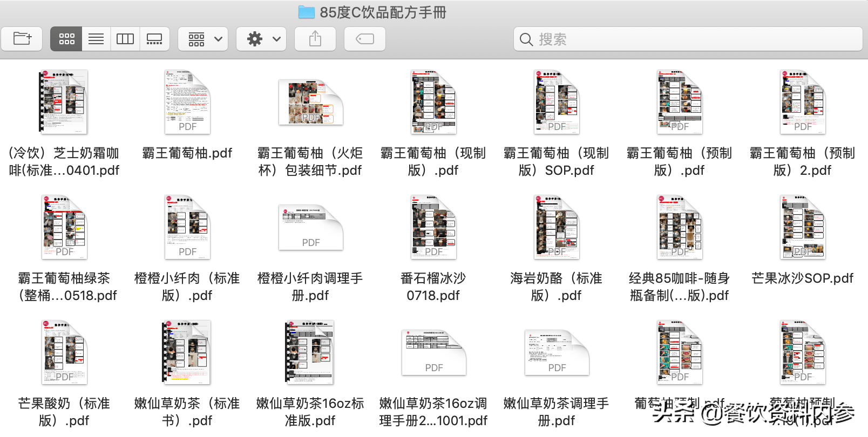
Task: Select 霸王葡萄柚（预制版）.pdf file icon
Action: pyautogui.click(x=680, y=101)
